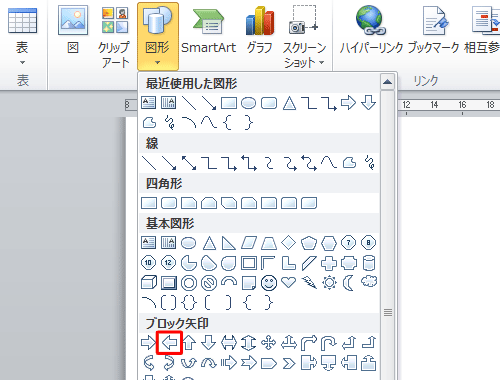Select Text Box in 最近使用した図形
This screenshot has width=500, height=380.
click(149, 103)
